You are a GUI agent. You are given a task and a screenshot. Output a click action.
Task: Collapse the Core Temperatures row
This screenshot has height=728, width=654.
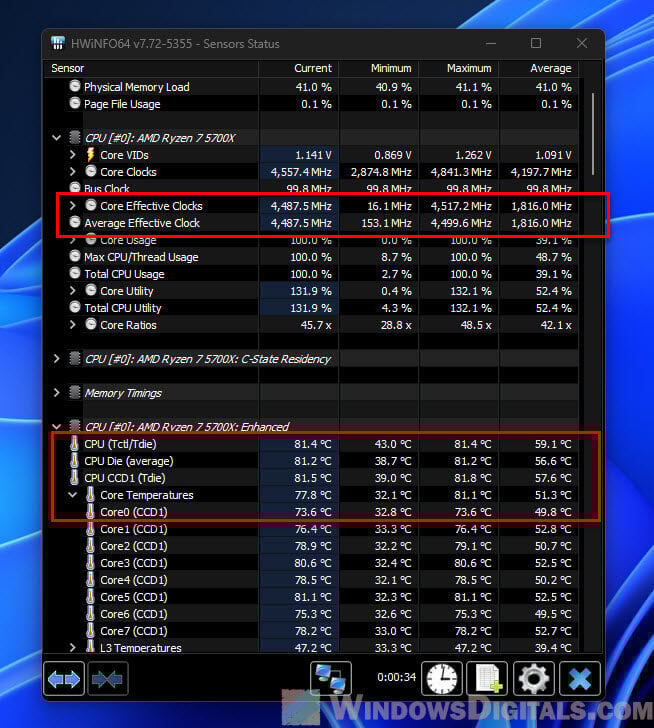pyautogui.click(x=72, y=495)
